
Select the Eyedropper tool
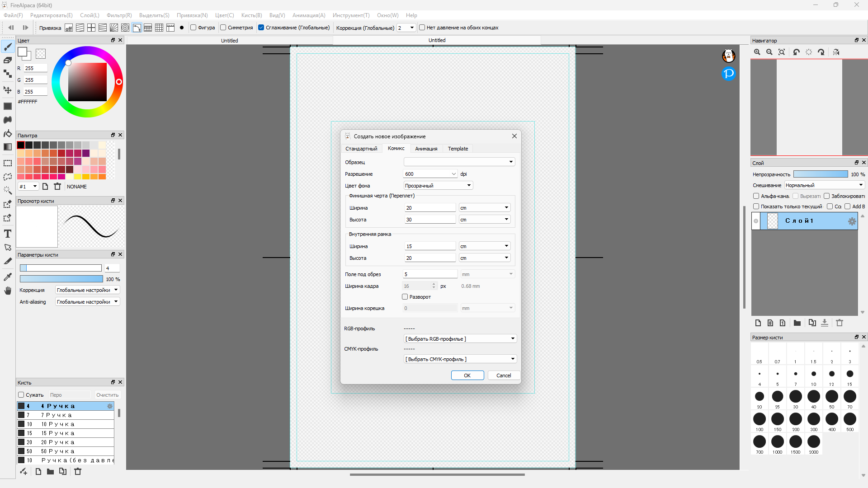point(8,277)
